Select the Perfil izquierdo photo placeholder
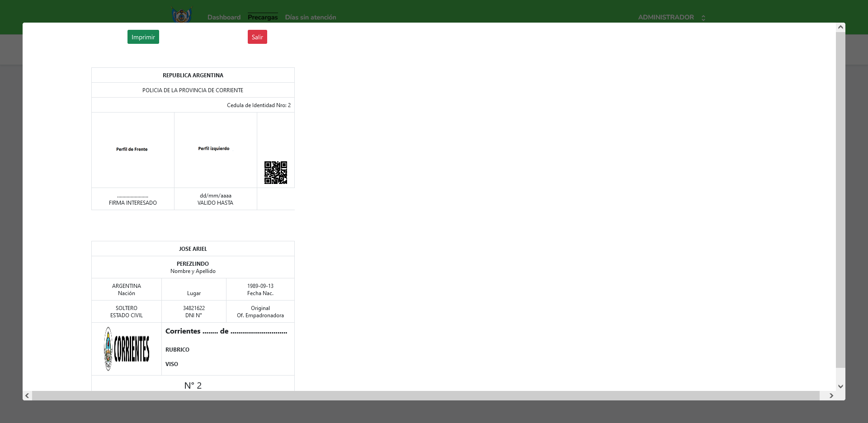 pos(214,149)
